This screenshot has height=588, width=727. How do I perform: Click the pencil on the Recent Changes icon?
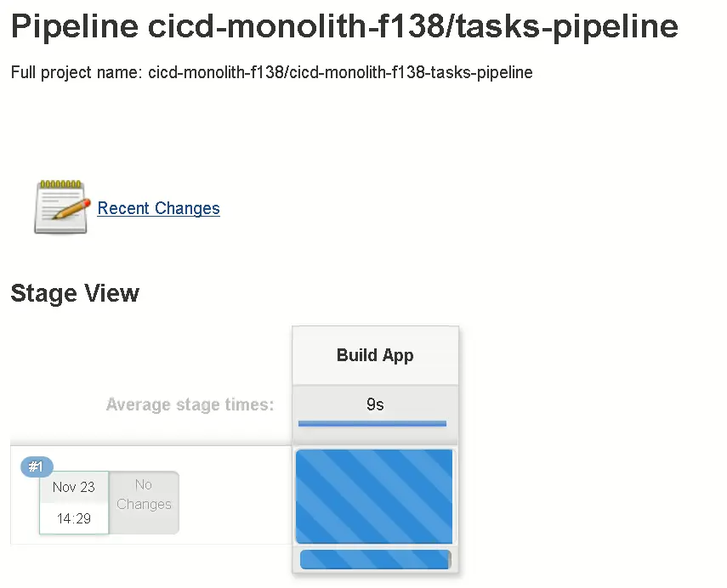click(75, 206)
